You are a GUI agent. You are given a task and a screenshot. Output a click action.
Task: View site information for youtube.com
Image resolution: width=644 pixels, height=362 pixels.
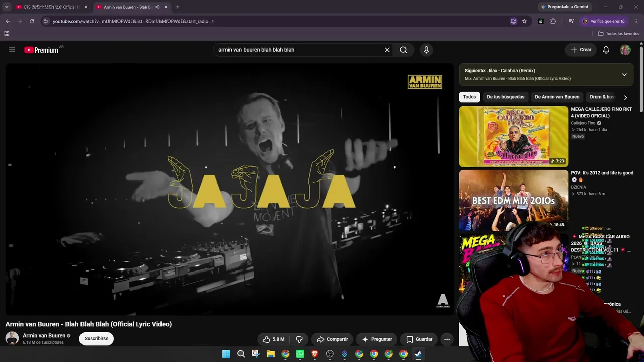tap(46, 21)
